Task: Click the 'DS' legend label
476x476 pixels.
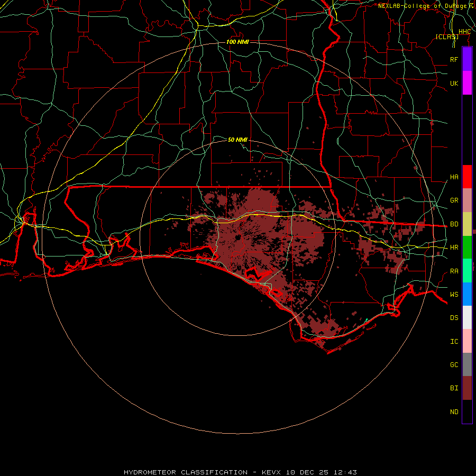Action: 454,318
